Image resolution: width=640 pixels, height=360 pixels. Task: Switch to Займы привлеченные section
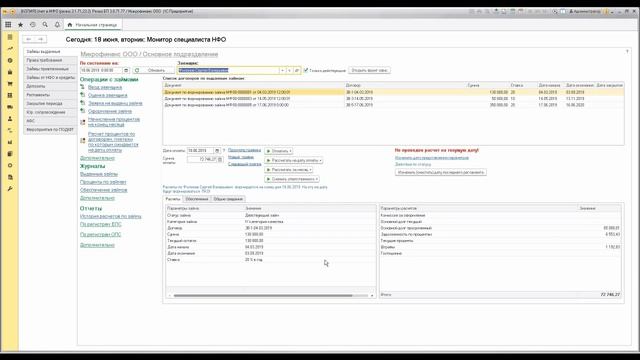(x=50, y=69)
